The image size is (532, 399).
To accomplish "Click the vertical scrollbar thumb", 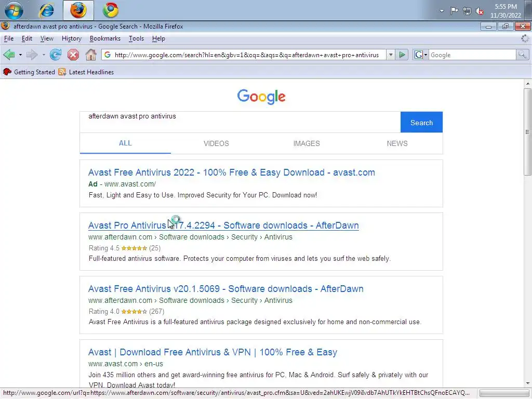I will click(x=528, y=132).
